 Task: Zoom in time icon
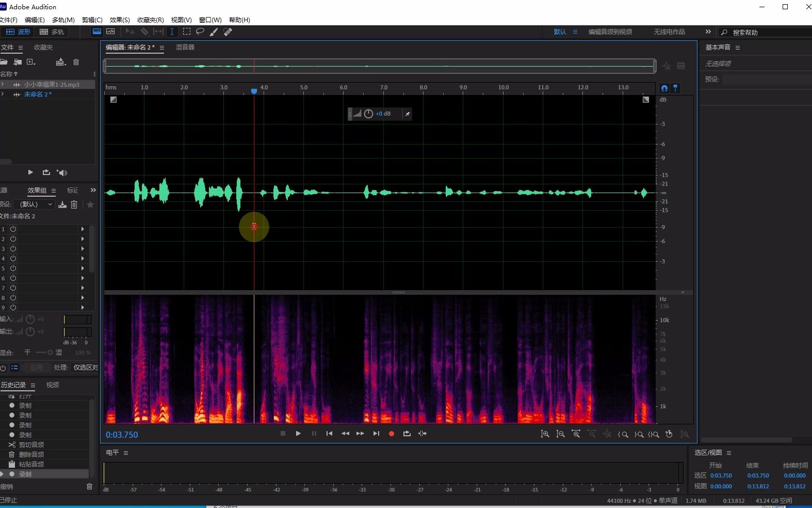[576, 434]
